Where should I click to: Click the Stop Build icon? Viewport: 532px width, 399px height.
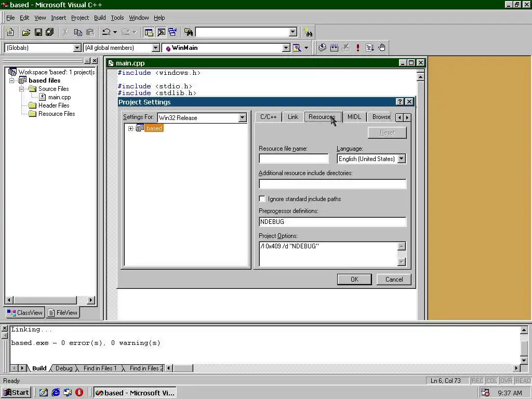click(x=346, y=48)
